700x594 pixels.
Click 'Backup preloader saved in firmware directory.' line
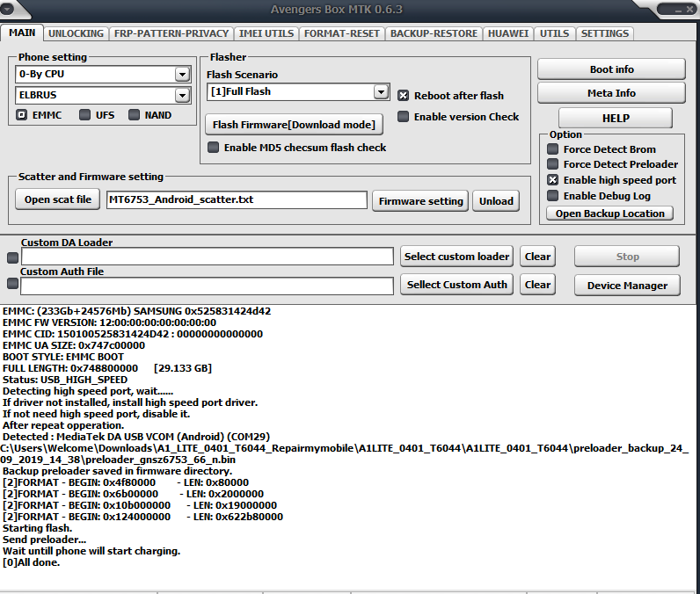pyautogui.click(x=118, y=471)
